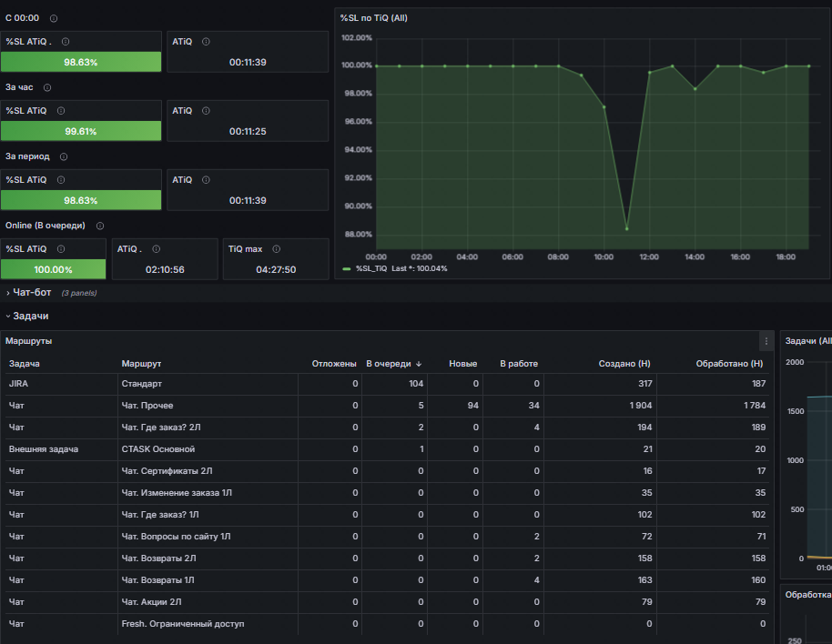Click info icon next to 'Online (В очереди)'
The width and height of the screenshot is (832, 644).
coord(100,226)
